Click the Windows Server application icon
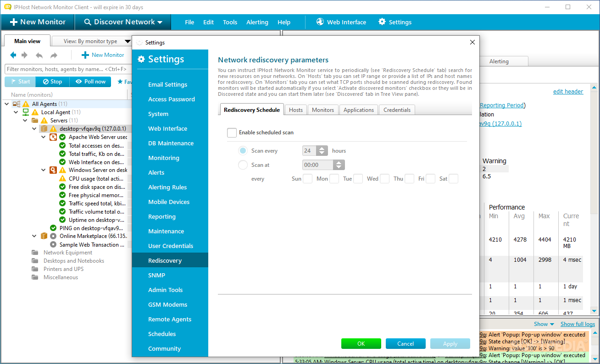600x364 pixels. (x=53, y=170)
